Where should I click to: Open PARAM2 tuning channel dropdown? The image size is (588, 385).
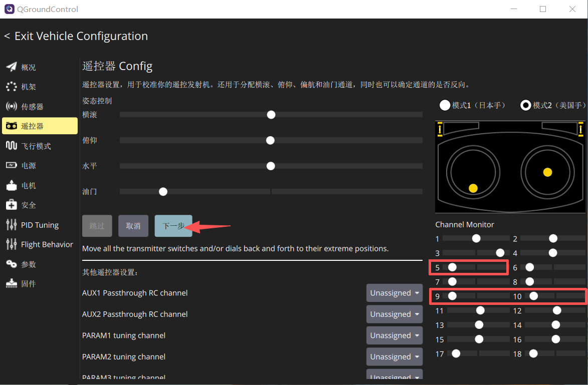[x=395, y=357]
